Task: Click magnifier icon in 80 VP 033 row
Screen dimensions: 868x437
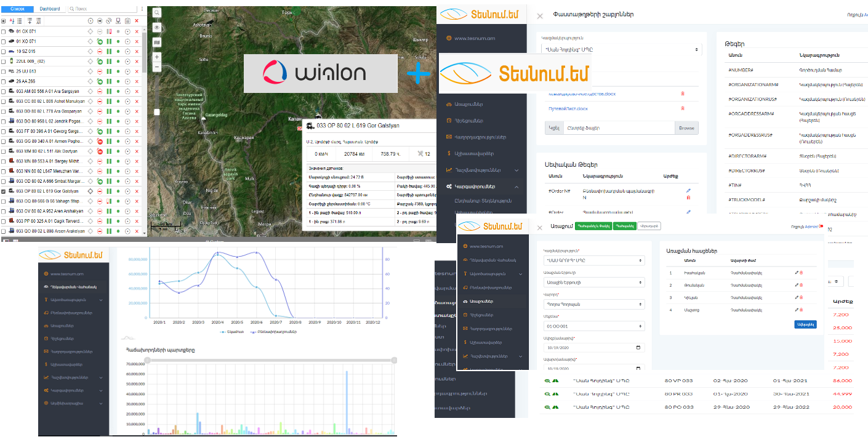Action: point(547,381)
